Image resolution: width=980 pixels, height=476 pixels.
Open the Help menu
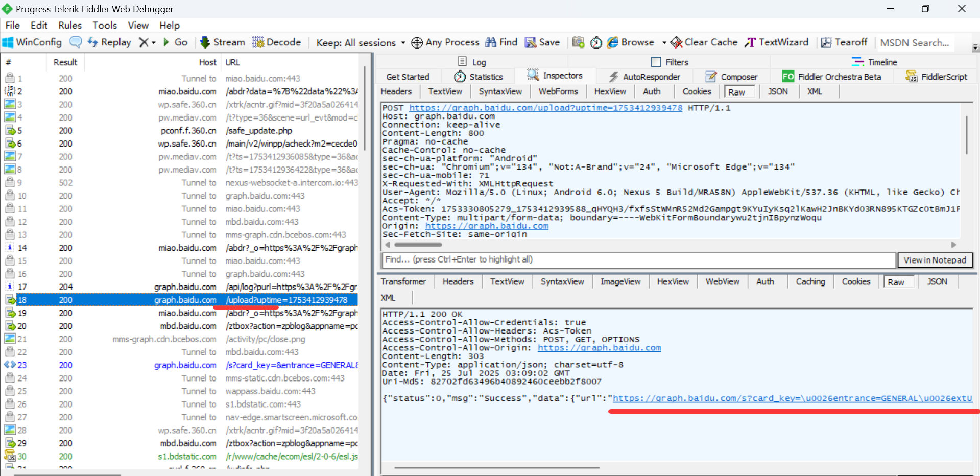(x=170, y=25)
